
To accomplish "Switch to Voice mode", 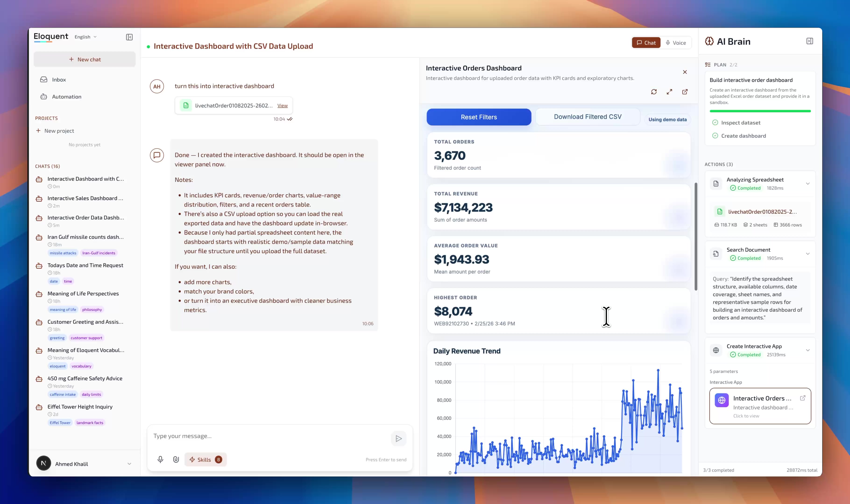I will click(676, 43).
